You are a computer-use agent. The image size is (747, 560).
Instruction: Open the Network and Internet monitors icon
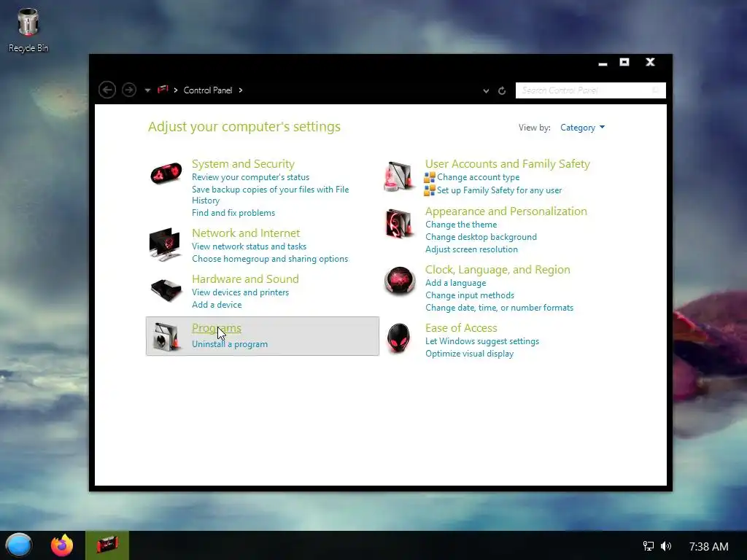(x=165, y=244)
